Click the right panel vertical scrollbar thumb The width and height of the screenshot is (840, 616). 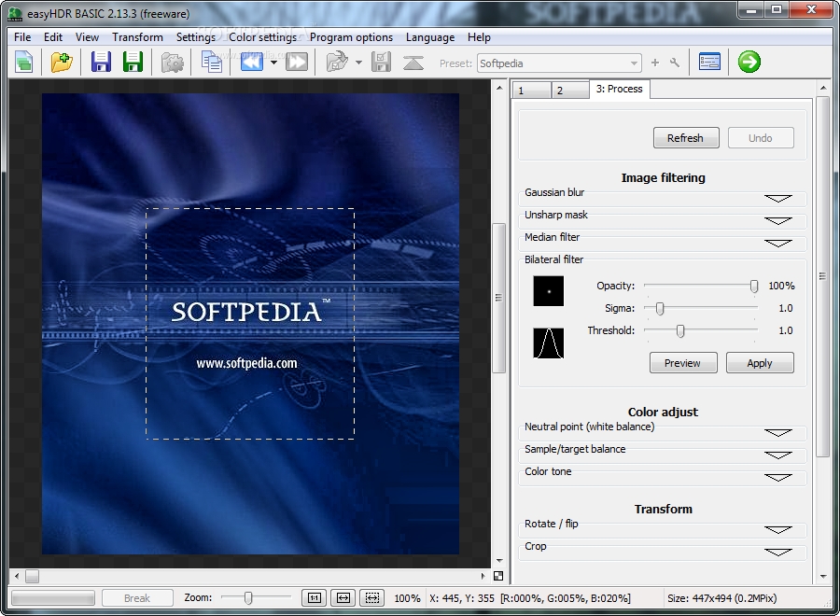pyautogui.click(x=822, y=276)
